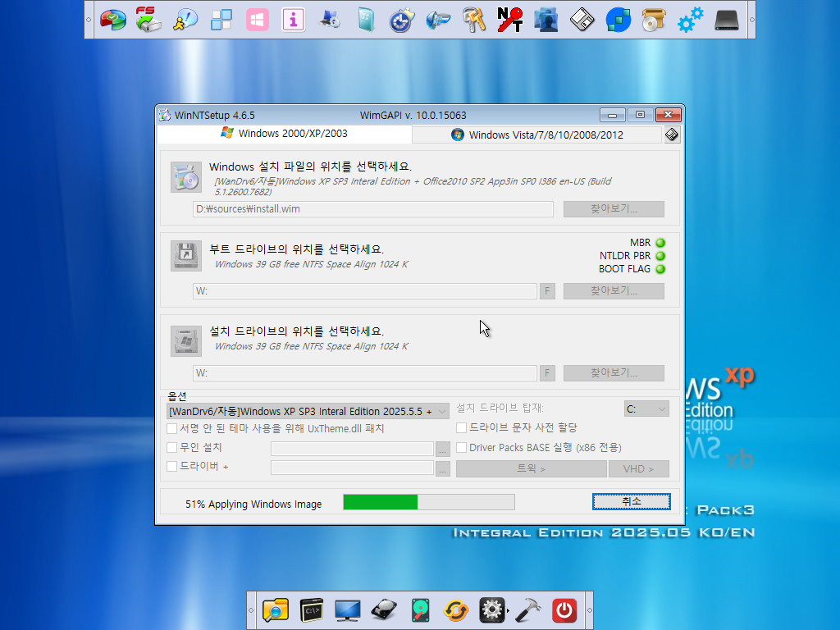840x630 pixels.
Task: Launch the blue clock backup icon
Action: tap(402, 20)
